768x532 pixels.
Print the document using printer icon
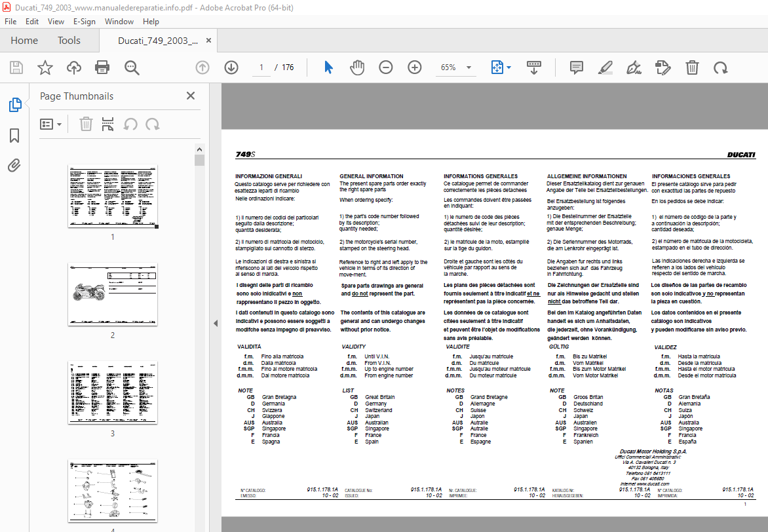pos(102,67)
